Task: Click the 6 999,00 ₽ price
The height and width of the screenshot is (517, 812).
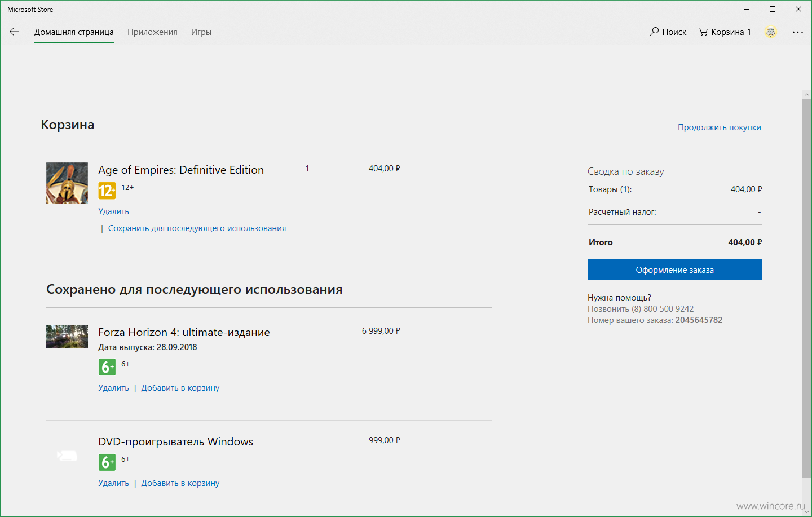Action: (x=381, y=331)
